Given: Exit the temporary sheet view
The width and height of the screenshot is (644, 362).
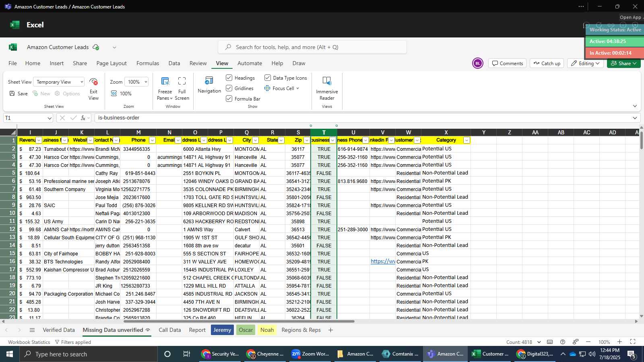Looking at the screenshot, I should pyautogui.click(x=93, y=88).
